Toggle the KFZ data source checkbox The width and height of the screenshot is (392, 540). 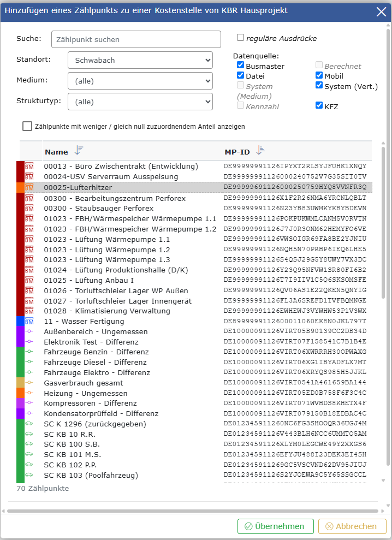tap(319, 106)
